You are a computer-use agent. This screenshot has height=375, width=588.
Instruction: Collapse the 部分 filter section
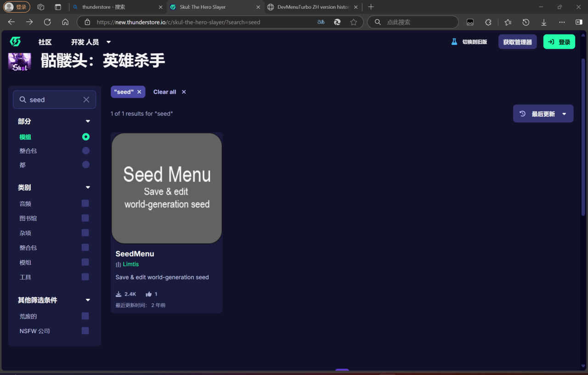(x=88, y=121)
